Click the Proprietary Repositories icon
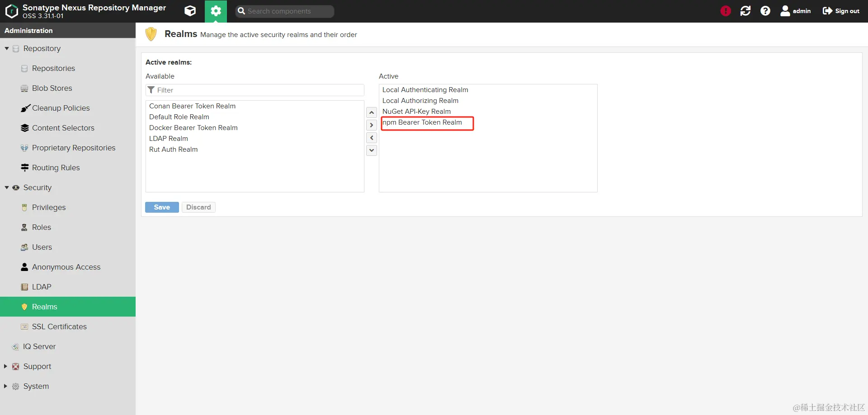 [x=24, y=148]
